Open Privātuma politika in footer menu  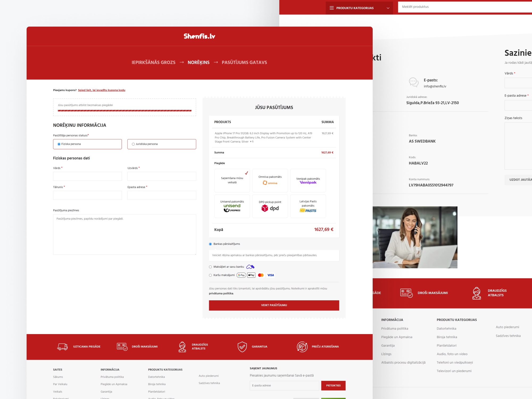tap(112, 377)
